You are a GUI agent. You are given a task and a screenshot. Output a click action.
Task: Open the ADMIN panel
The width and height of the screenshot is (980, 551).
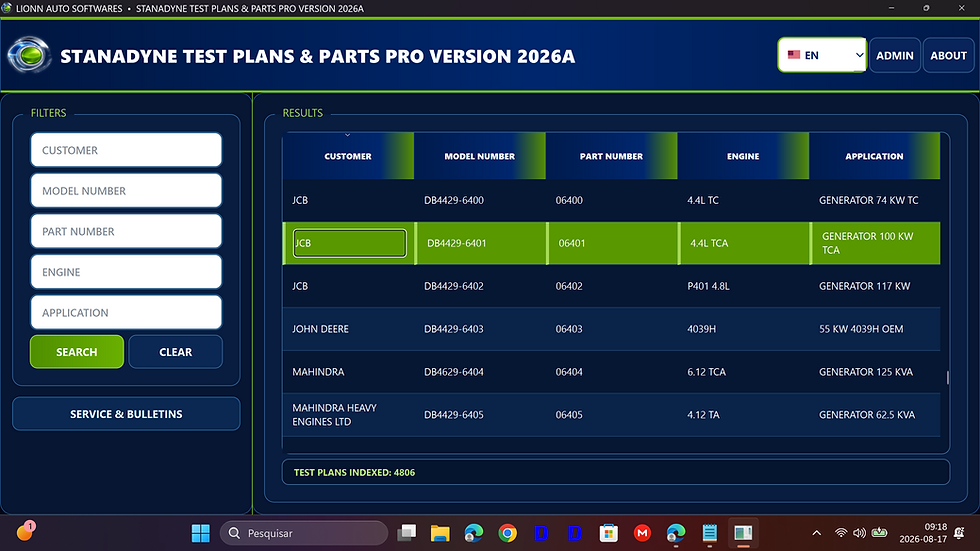tap(894, 55)
